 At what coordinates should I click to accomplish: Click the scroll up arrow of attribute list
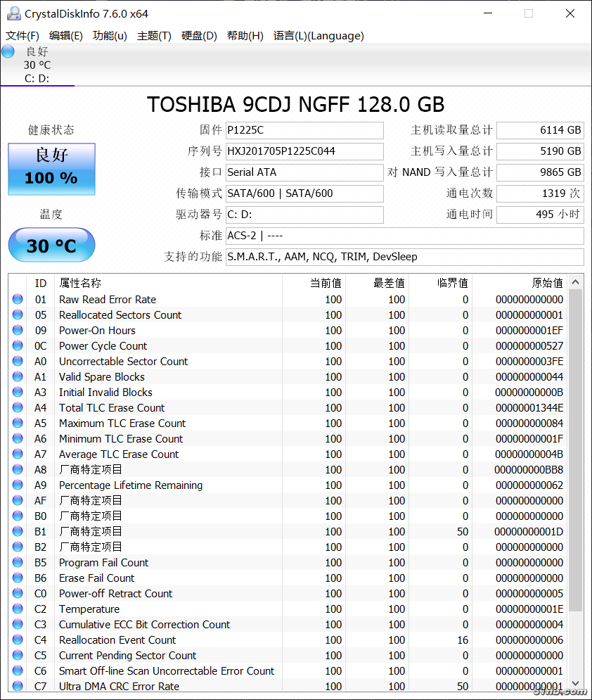[x=576, y=283]
